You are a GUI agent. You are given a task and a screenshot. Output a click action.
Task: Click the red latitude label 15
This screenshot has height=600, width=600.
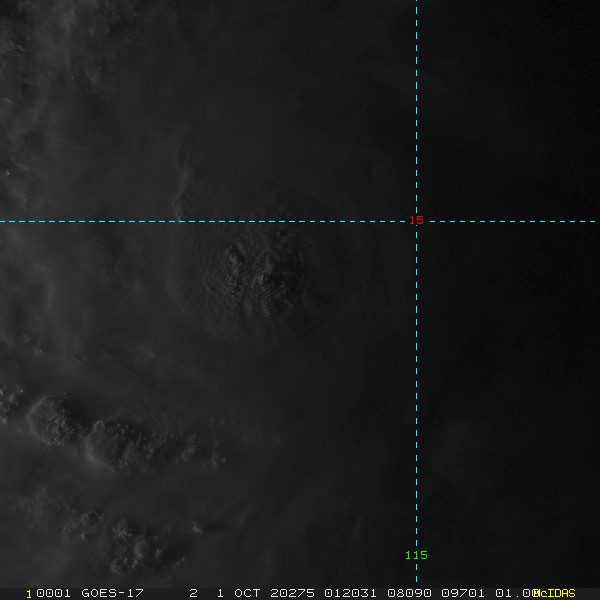416,220
